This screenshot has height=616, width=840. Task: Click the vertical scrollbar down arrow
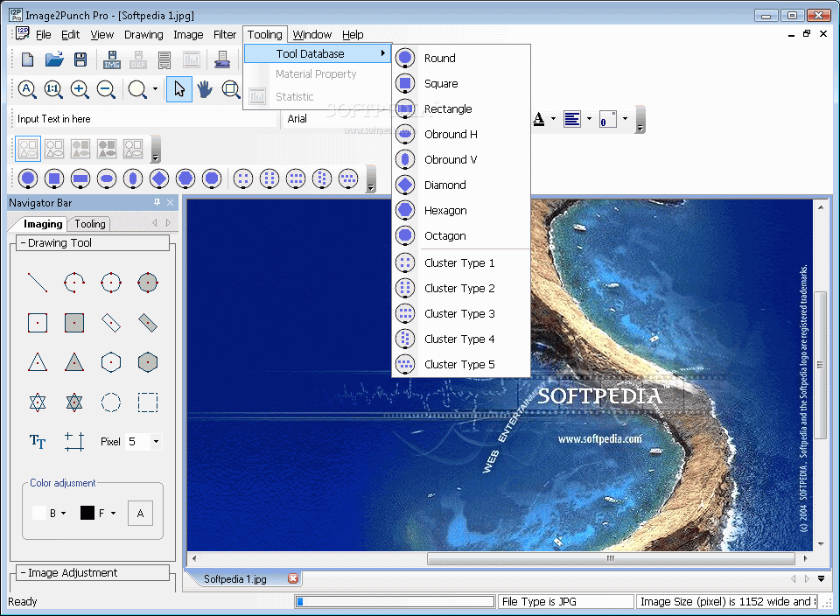pos(821,544)
